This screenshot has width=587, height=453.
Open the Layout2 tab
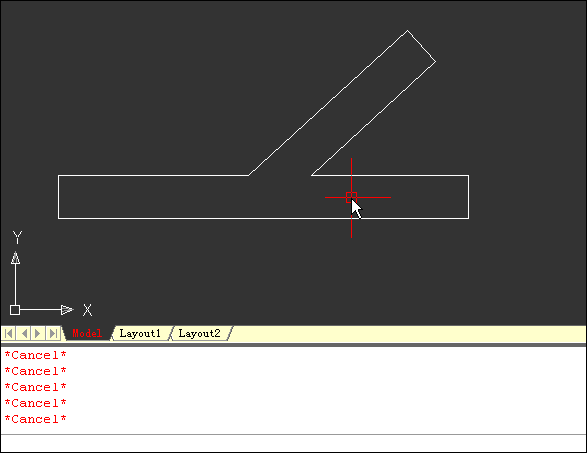(x=200, y=333)
